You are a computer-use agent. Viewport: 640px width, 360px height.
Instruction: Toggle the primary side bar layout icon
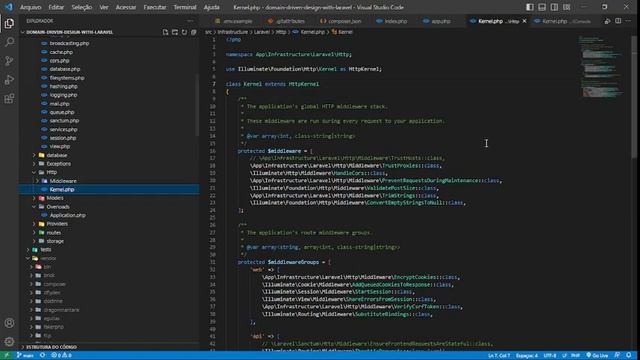529,7
